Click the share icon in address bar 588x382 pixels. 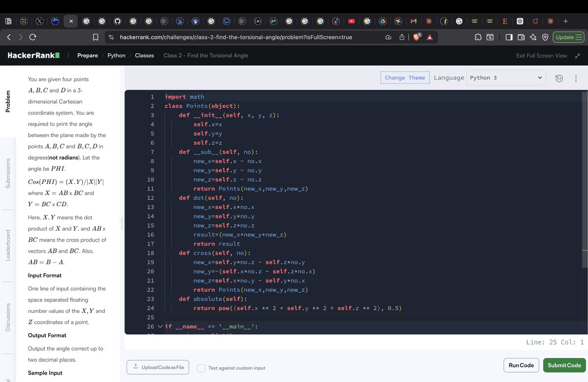401,37
